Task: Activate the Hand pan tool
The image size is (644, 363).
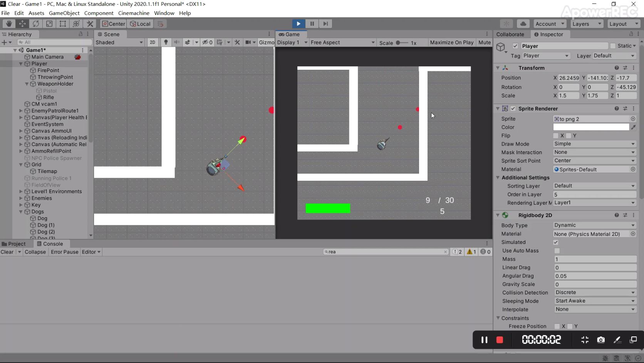Action: [x=9, y=24]
